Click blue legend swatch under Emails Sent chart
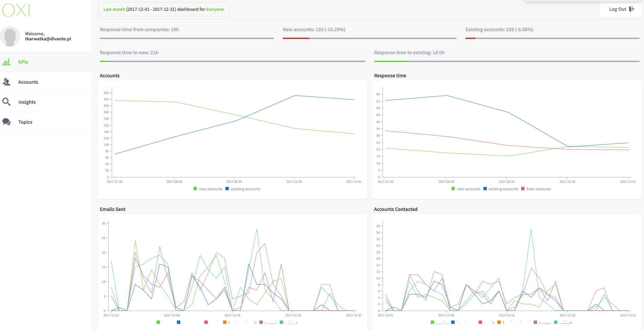The image size is (644, 330). [x=179, y=322]
